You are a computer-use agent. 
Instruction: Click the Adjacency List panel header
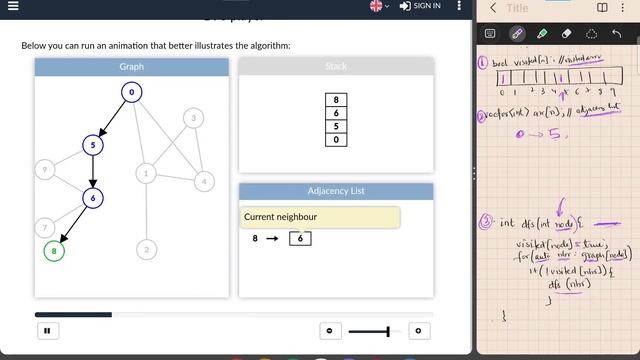336,191
